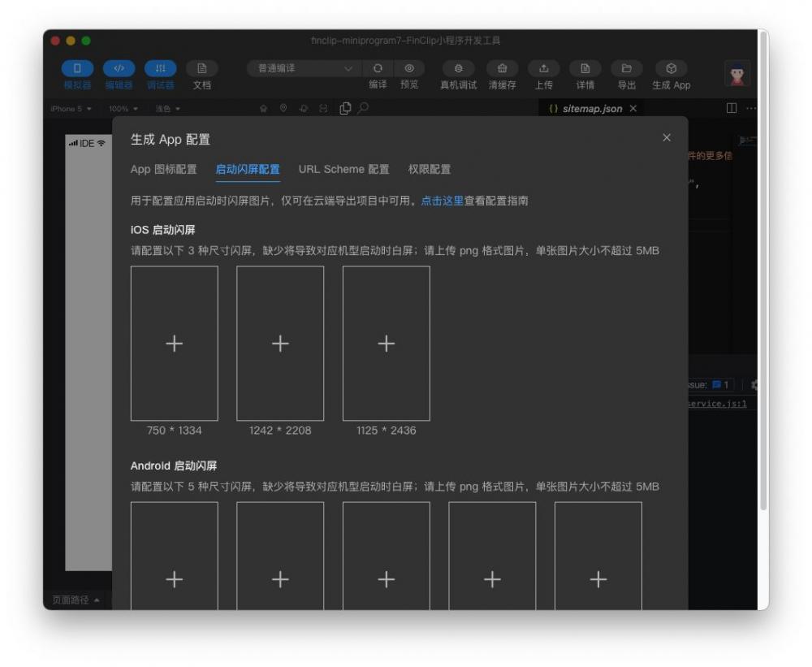Switch to the App icon config tab
This screenshot has width=812, height=667.
[164, 169]
